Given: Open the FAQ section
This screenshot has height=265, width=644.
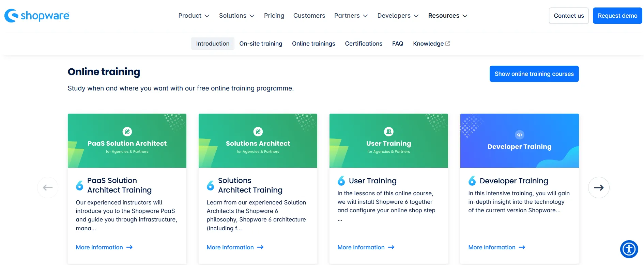Looking at the screenshot, I should coord(398,44).
